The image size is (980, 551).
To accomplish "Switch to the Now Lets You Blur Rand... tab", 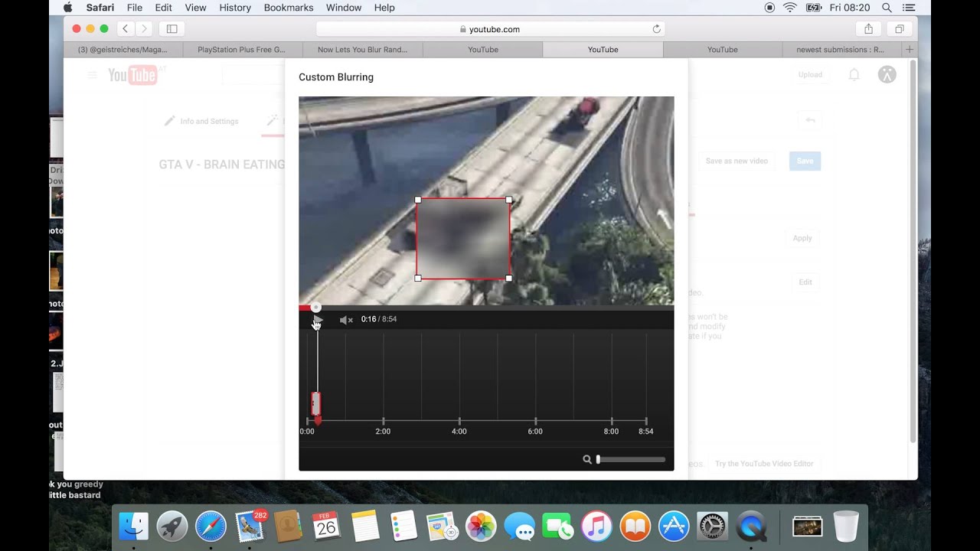I will point(362,50).
